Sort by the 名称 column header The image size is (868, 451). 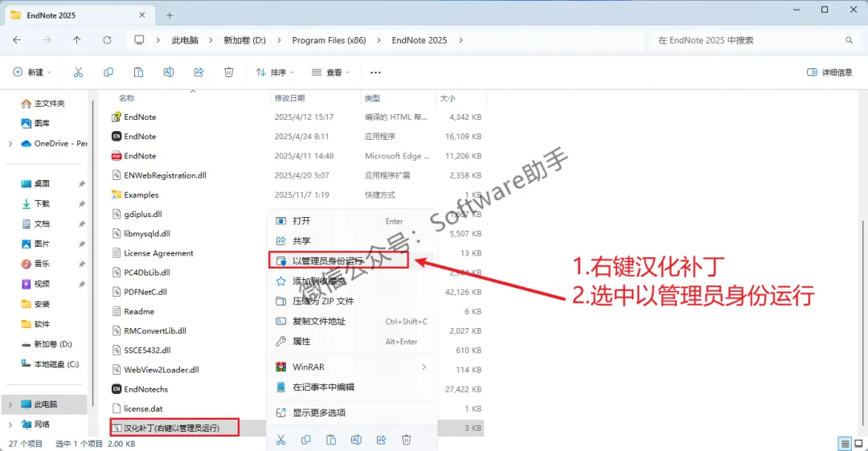coord(127,98)
